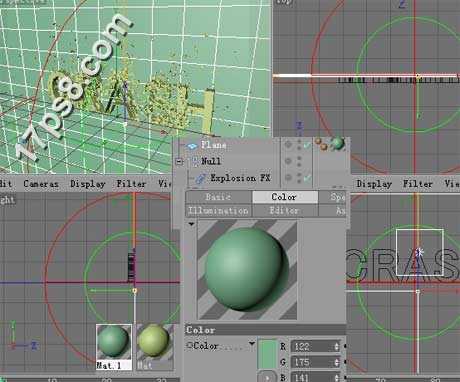The height and width of the screenshot is (382, 460).
Task: Toggle the Color channel radio circle
Action: [x=190, y=345]
